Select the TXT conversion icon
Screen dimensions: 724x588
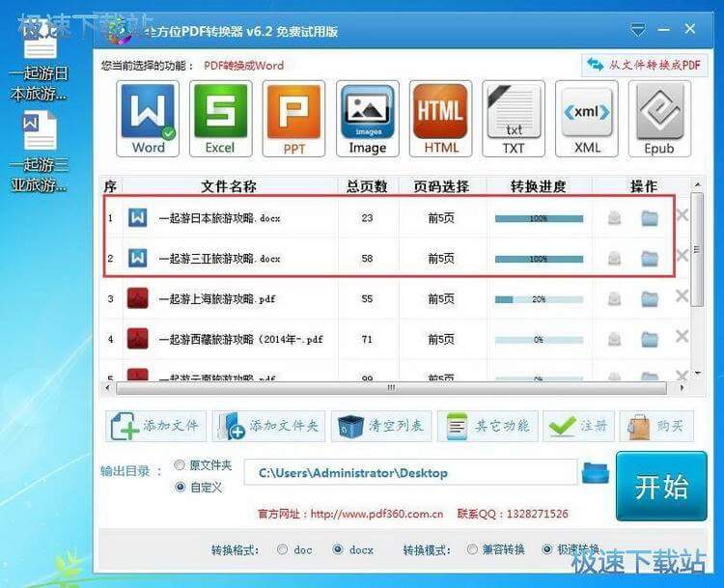[x=514, y=119]
